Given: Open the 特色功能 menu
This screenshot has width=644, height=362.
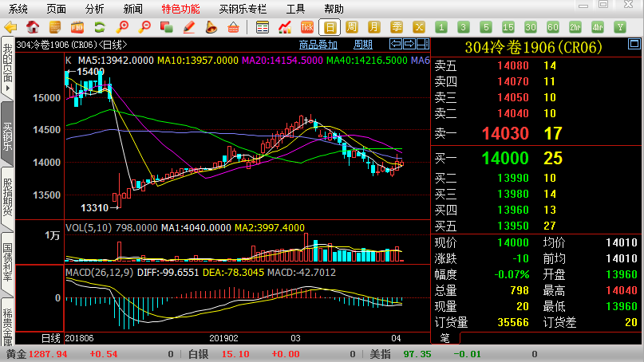Looking at the screenshot, I should [180, 9].
